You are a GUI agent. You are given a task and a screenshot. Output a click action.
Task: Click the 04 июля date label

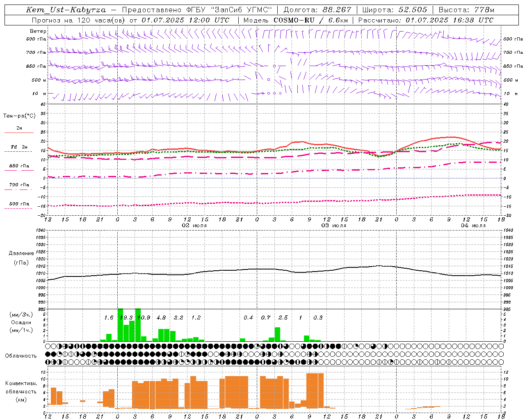coord(473,226)
